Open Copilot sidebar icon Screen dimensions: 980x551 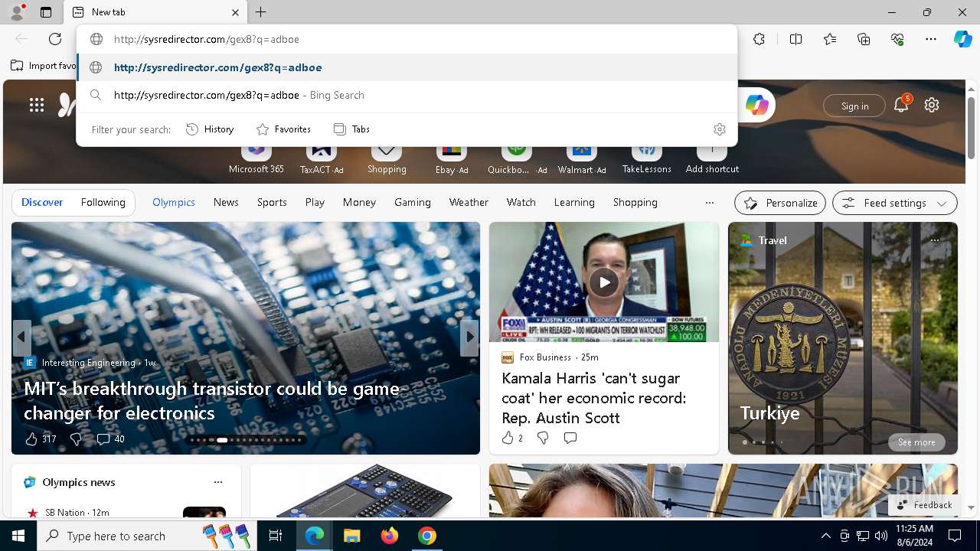[x=962, y=39]
